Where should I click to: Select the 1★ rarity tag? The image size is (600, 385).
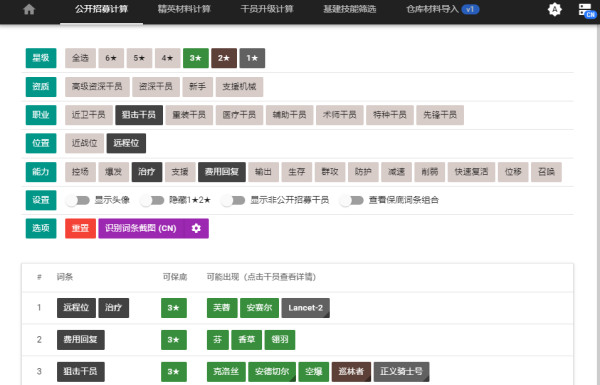[x=252, y=58]
